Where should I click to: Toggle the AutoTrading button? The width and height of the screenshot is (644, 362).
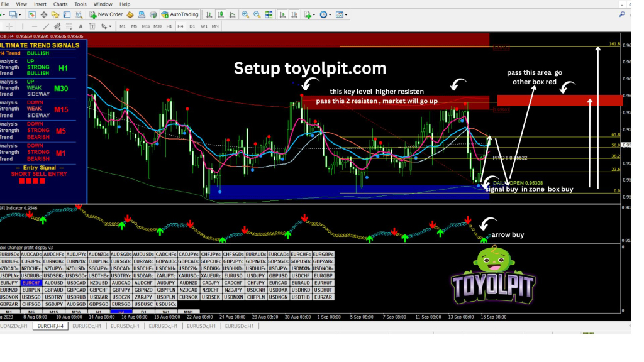(180, 14)
